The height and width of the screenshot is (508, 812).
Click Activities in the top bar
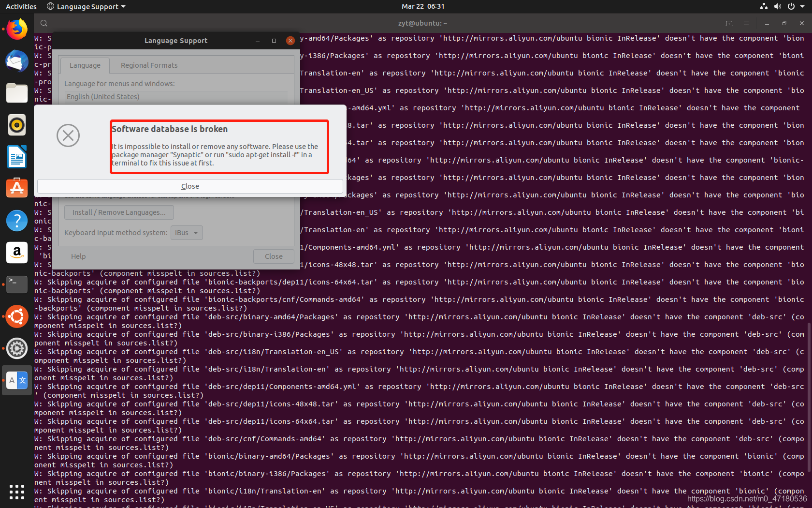pyautogui.click(x=21, y=6)
